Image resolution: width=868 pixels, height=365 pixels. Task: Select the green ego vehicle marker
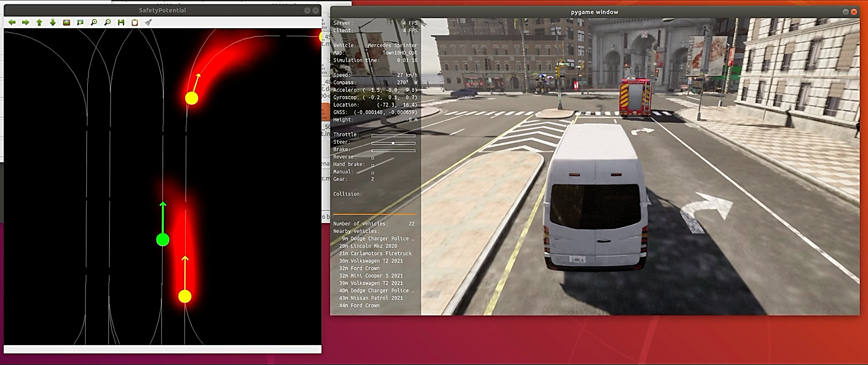(x=163, y=240)
